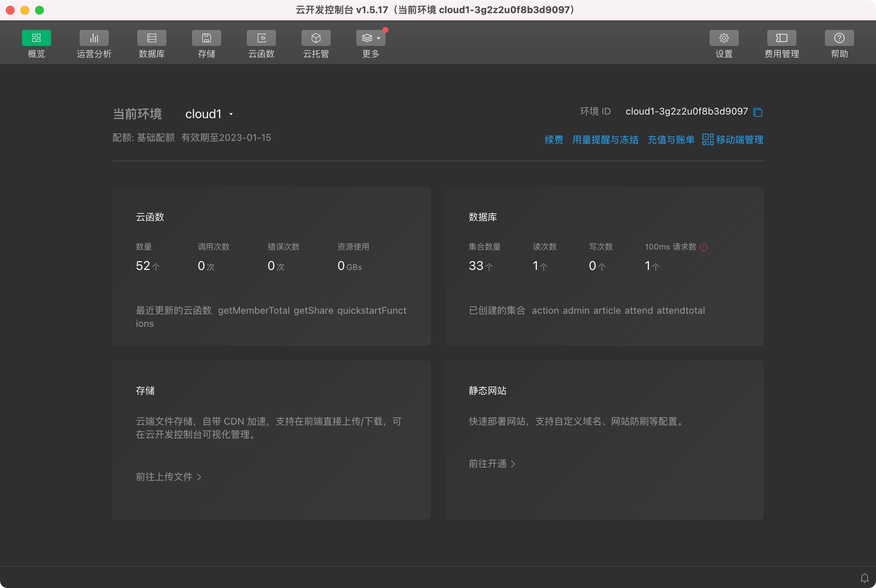This screenshot has height=588, width=876.
Task: Open the 数据库 database toolbar icon
Action: pyautogui.click(x=151, y=38)
